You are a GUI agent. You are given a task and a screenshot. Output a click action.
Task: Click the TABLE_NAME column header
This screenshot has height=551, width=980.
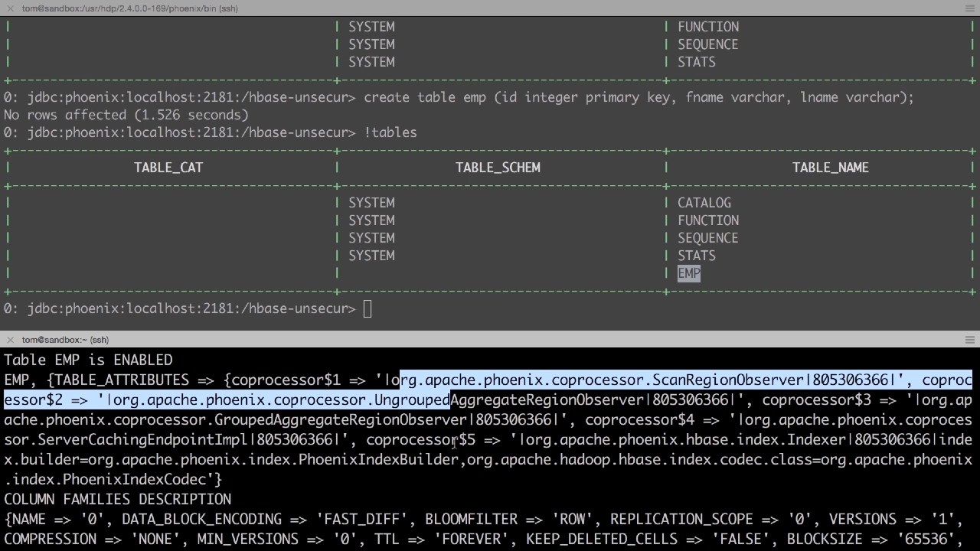831,168
